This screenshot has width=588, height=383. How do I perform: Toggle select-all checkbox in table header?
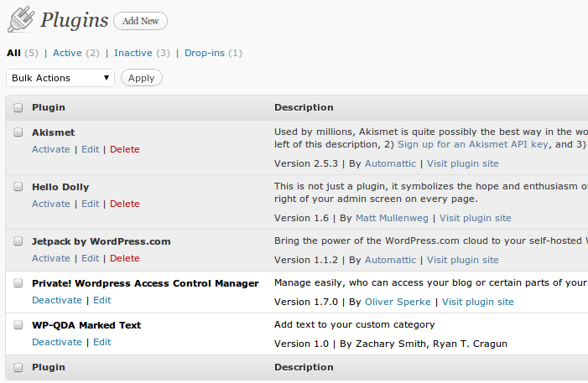18,107
